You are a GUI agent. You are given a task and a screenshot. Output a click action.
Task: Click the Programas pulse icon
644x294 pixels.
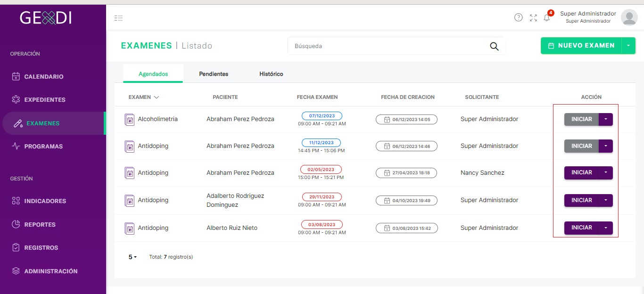[16, 146]
